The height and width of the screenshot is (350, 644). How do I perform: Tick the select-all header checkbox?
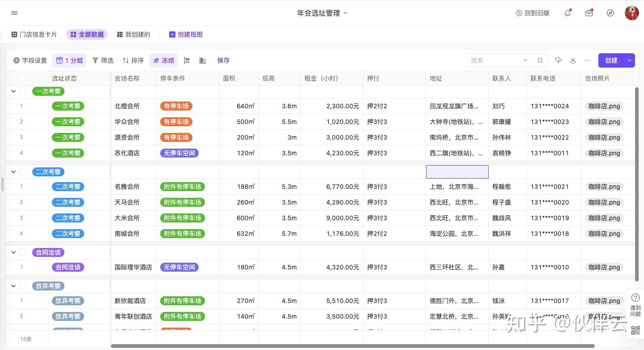tap(23, 78)
